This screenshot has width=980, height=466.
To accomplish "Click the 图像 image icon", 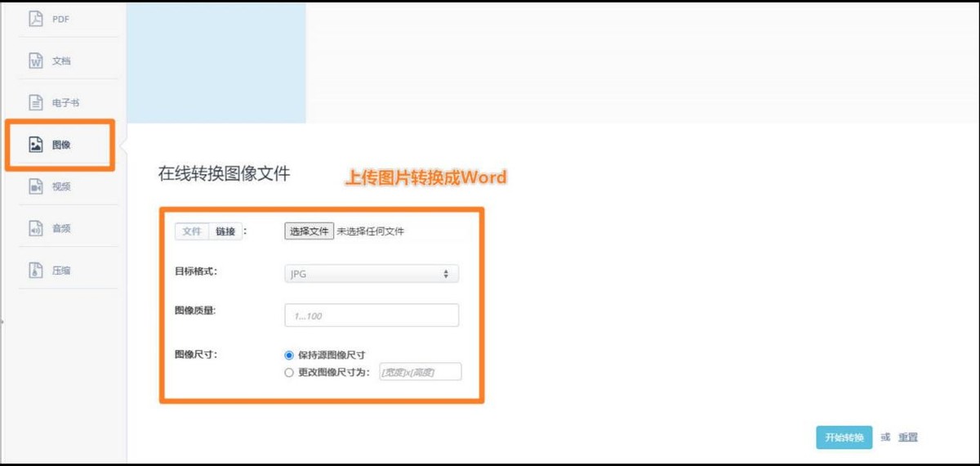I will 36,145.
